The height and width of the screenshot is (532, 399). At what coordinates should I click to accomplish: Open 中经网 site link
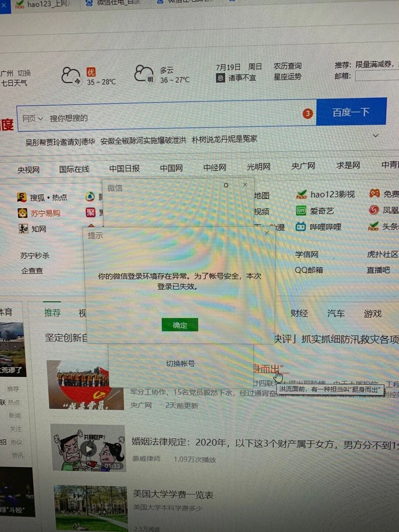pyautogui.click(x=215, y=167)
